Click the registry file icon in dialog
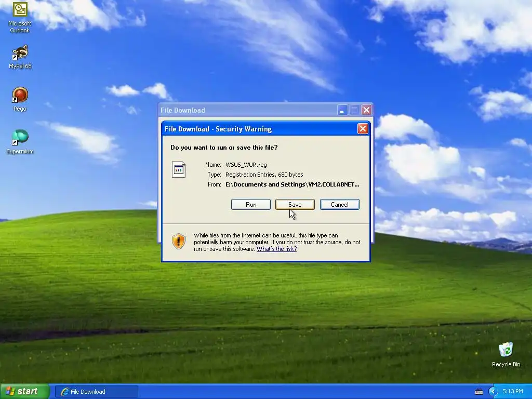Viewport: 532px width, 399px height. click(x=179, y=169)
